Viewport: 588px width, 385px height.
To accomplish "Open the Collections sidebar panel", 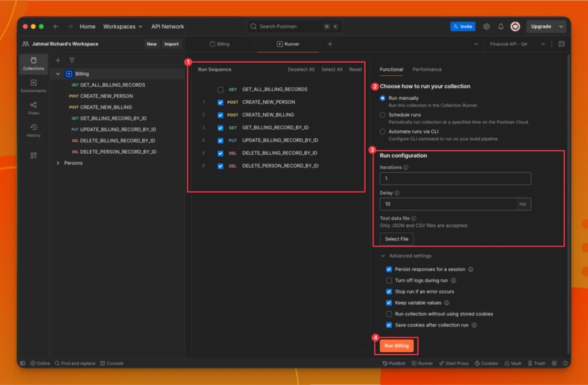I will (x=33, y=64).
